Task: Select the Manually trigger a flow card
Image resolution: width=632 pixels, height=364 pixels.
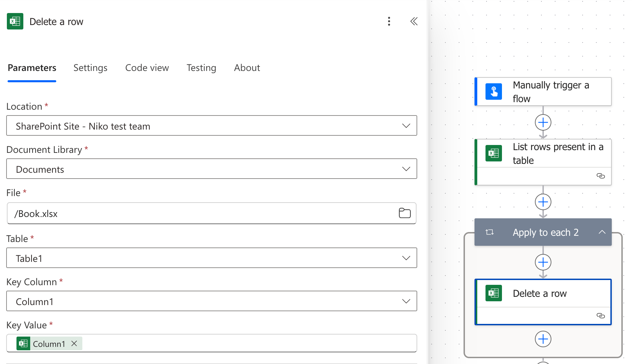Action: [543, 92]
